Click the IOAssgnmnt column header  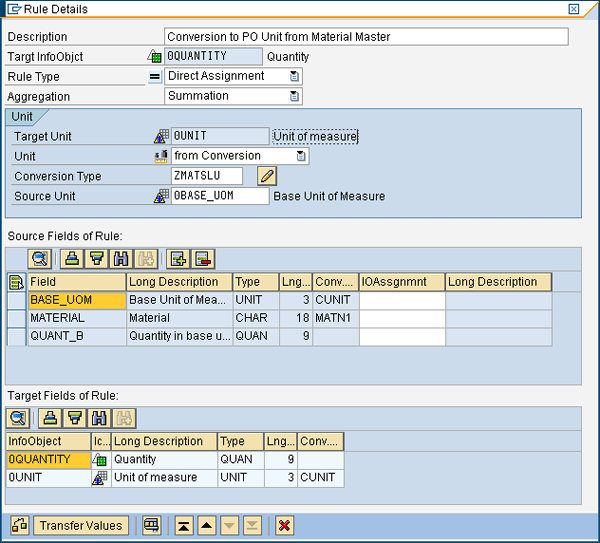coord(402,282)
